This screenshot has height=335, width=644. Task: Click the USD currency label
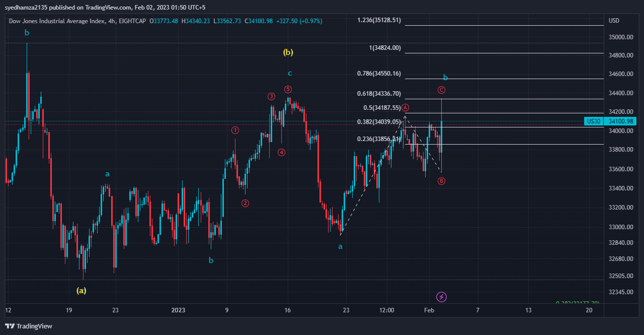click(x=614, y=21)
